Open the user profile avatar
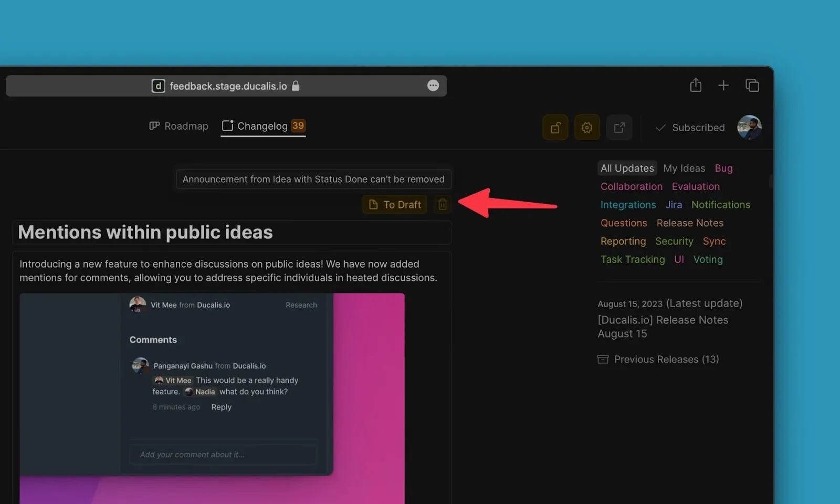The height and width of the screenshot is (504, 840). (749, 127)
